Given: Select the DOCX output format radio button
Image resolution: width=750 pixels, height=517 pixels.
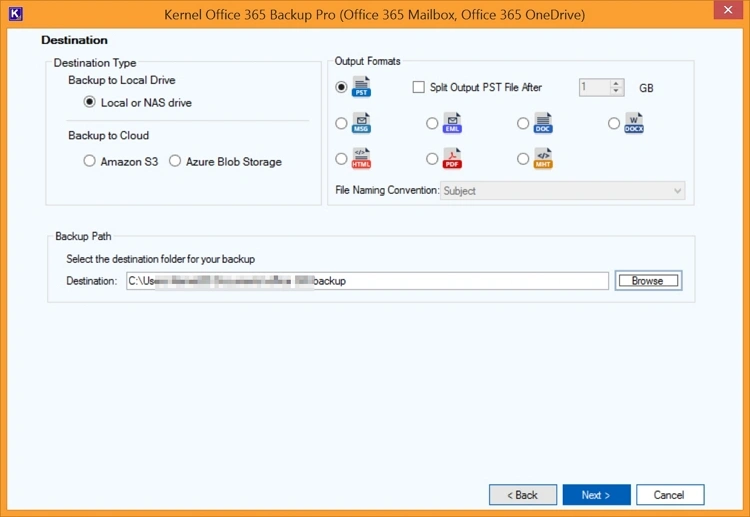Looking at the screenshot, I should coord(614,123).
